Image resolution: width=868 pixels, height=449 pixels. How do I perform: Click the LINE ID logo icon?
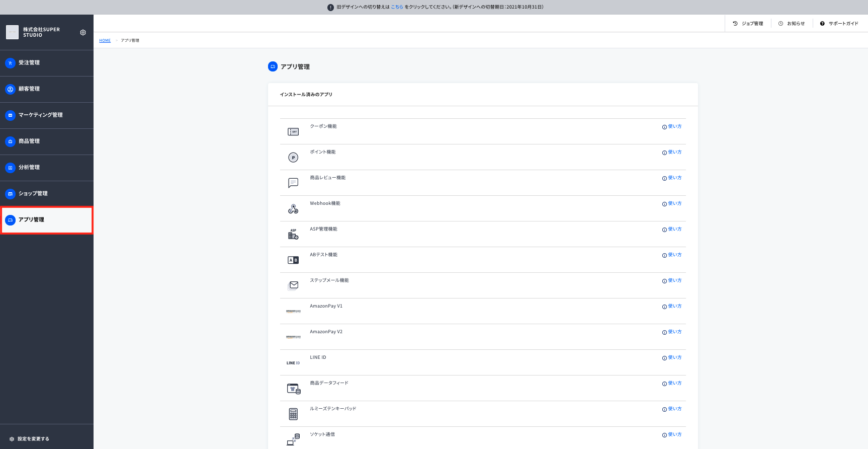293,363
